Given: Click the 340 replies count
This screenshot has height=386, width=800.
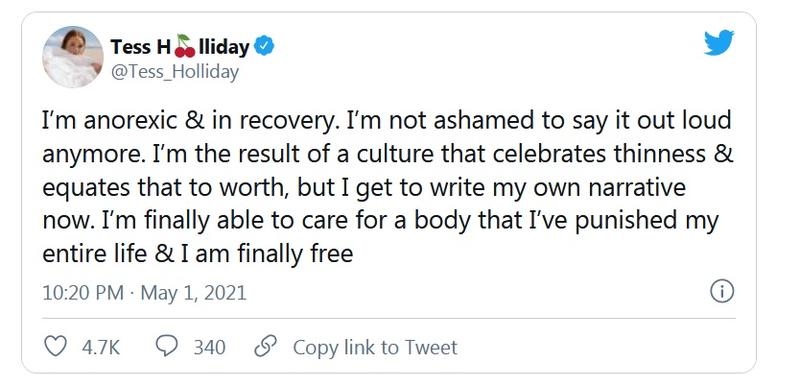Looking at the screenshot, I should pyautogui.click(x=209, y=347).
